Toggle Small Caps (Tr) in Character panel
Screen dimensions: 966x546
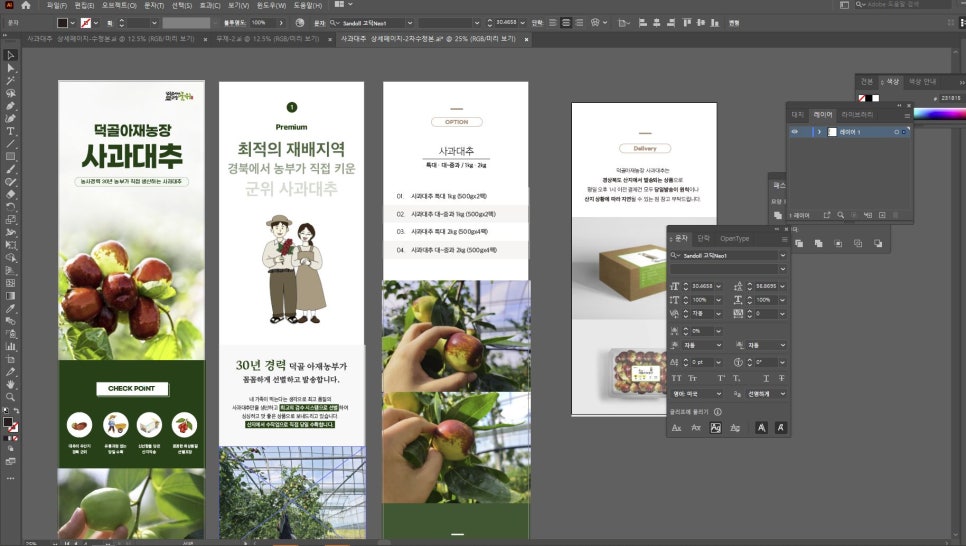point(692,378)
